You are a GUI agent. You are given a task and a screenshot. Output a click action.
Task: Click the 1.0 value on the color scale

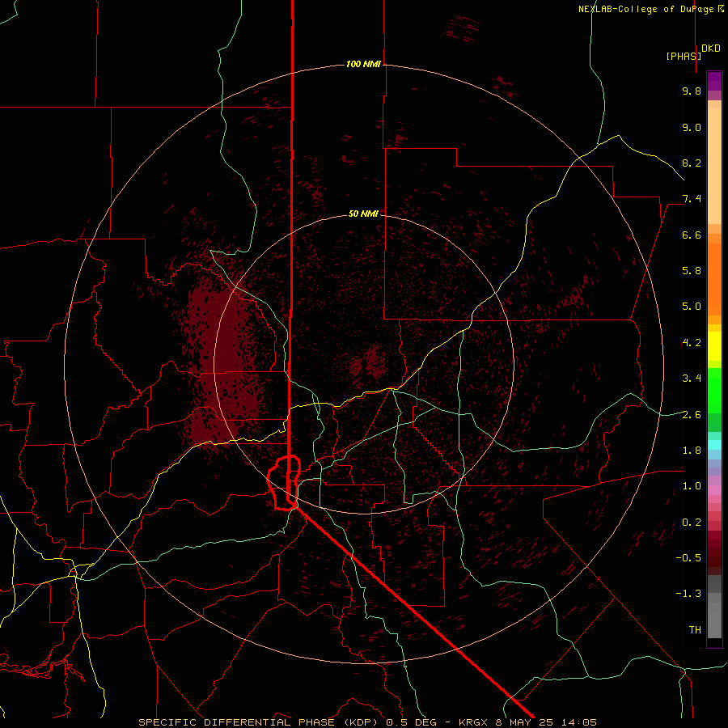(692, 486)
